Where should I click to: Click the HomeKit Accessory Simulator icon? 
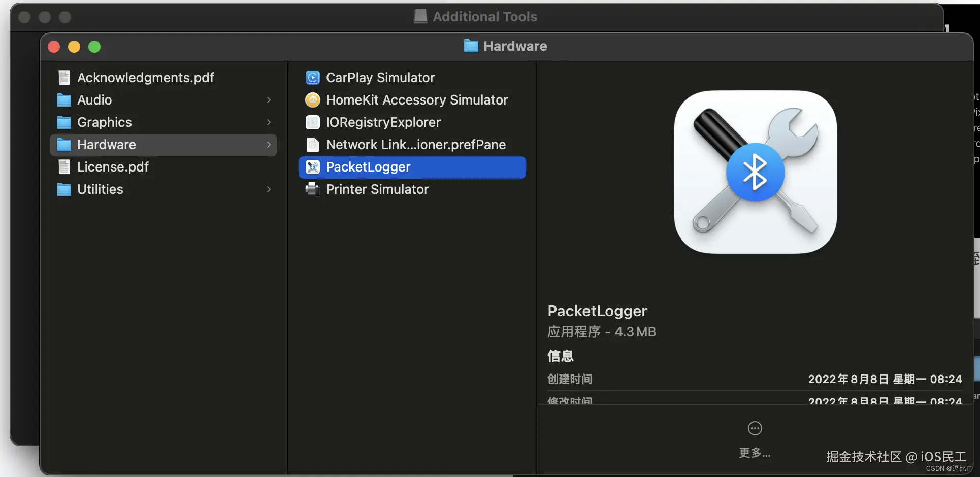312,100
